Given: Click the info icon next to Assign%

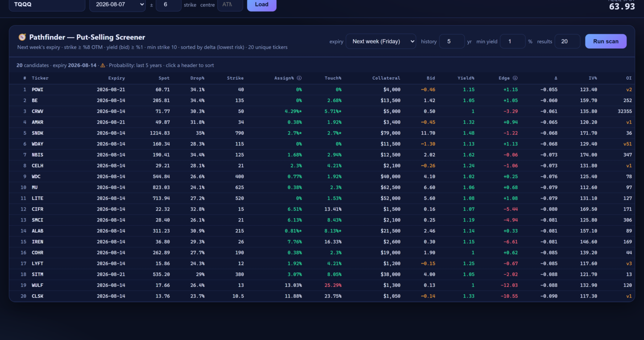Looking at the screenshot, I should 299,78.
